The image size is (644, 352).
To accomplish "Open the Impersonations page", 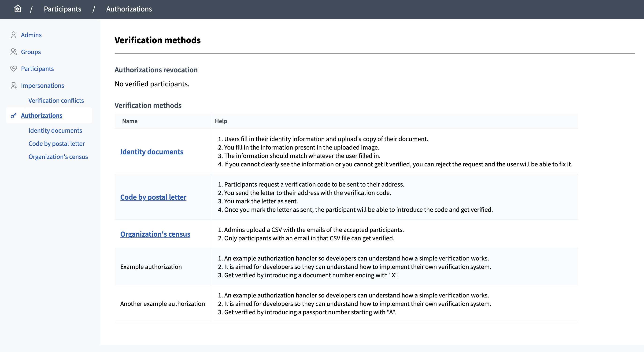I will pos(43,85).
